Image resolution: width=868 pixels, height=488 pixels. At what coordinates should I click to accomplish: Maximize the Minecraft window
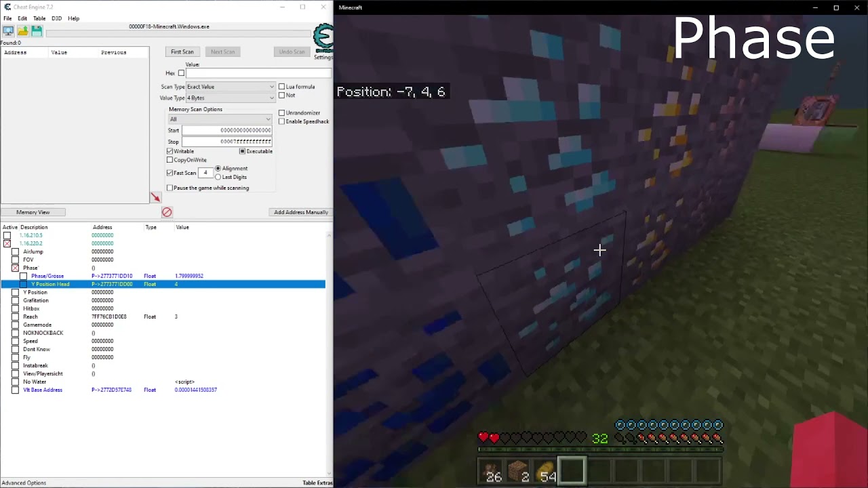(836, 7)
